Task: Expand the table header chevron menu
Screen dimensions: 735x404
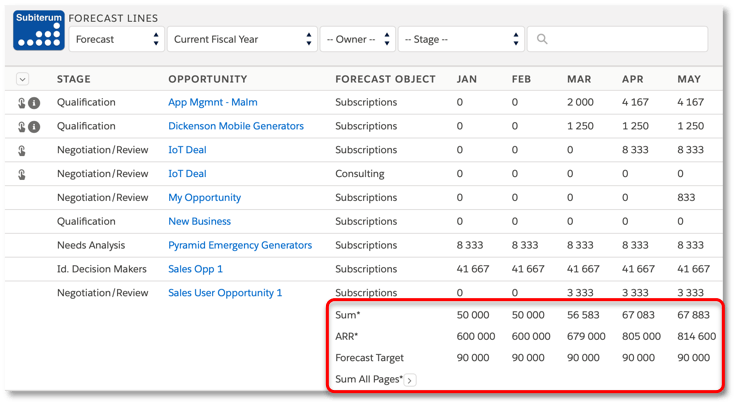Action: (x=22, y=79)
